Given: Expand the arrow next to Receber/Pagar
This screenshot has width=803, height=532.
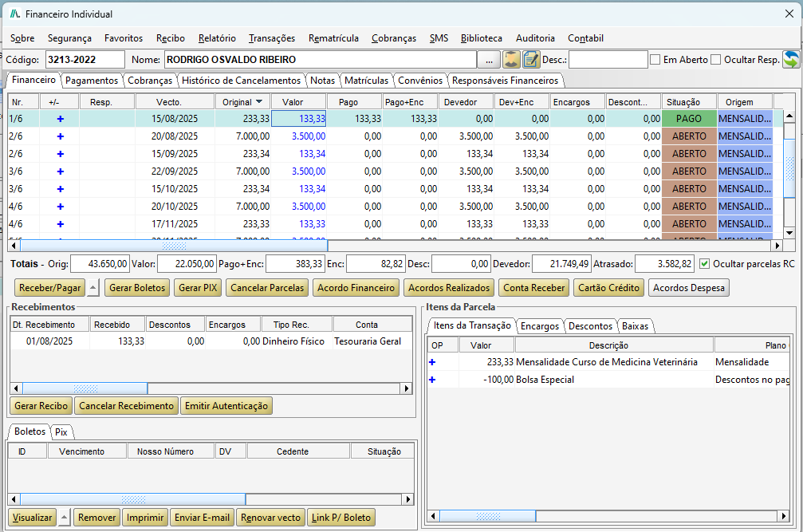Looking at the screenshot, I should click(x=93, y=288).
